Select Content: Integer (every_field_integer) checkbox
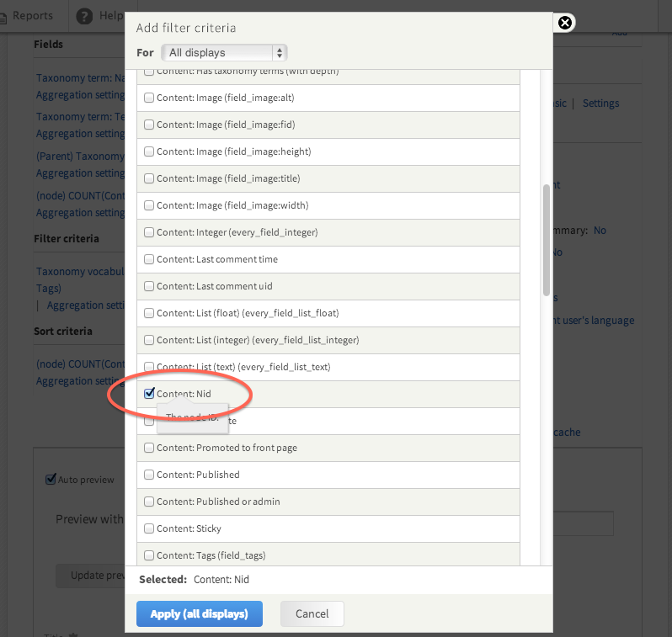 (149, 232)
